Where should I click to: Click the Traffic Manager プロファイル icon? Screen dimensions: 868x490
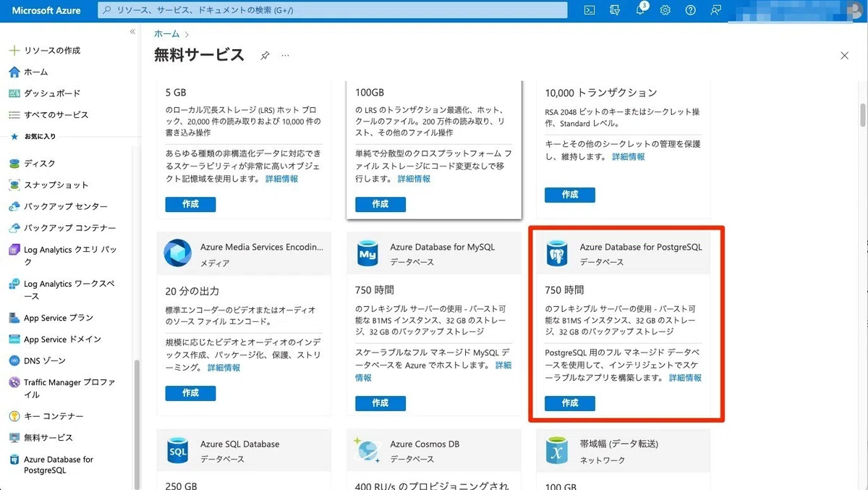[x=14, y=382]
